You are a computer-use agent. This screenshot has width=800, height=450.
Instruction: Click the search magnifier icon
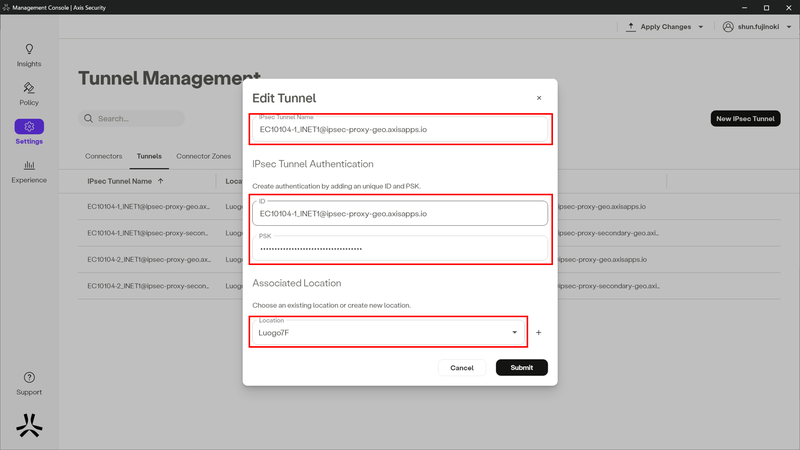88,118
